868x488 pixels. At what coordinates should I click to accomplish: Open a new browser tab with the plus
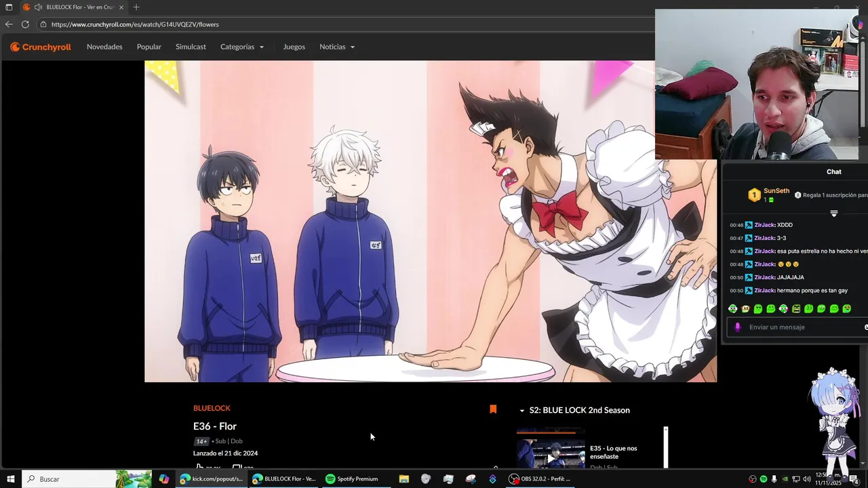[136, 7]
